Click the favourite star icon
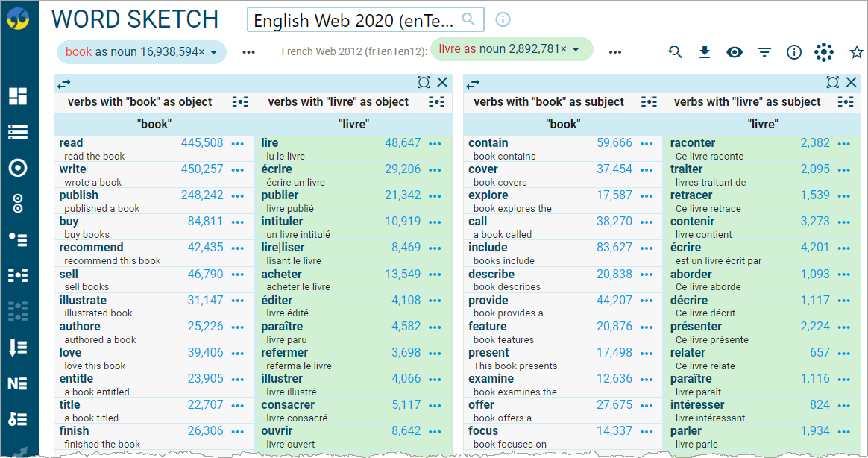868x458 pixels. 856,52
